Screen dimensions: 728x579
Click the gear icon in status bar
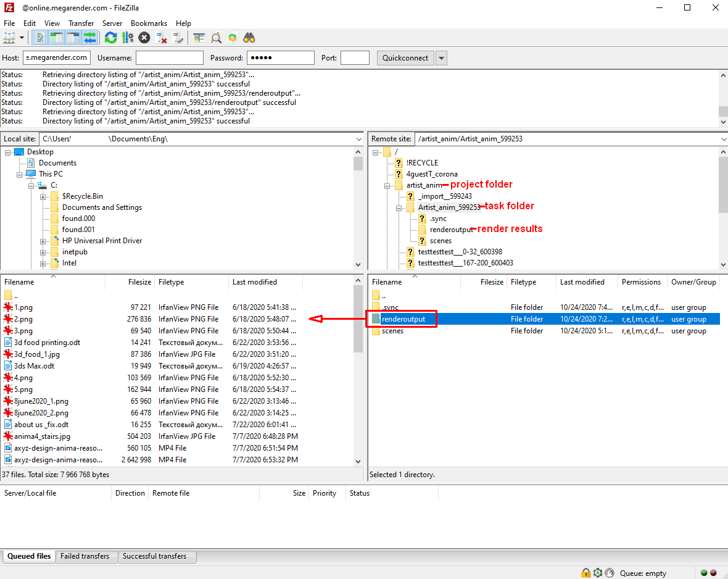[598, 573]
